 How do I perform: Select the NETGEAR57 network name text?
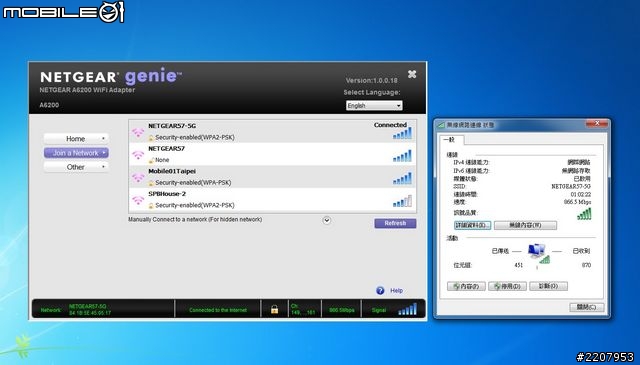(166, 149)
